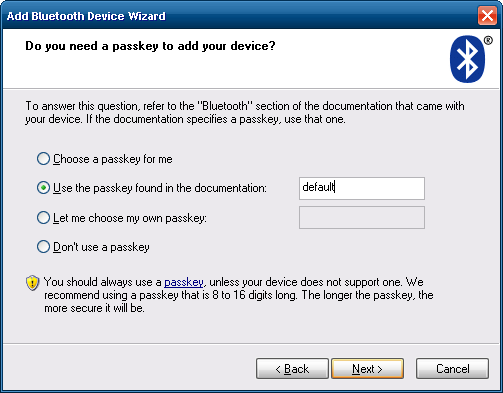This screenshot has width=503, height=393.
Task: Select the Let me choose my own passkey radio button
Action: [x=43, y=218]
